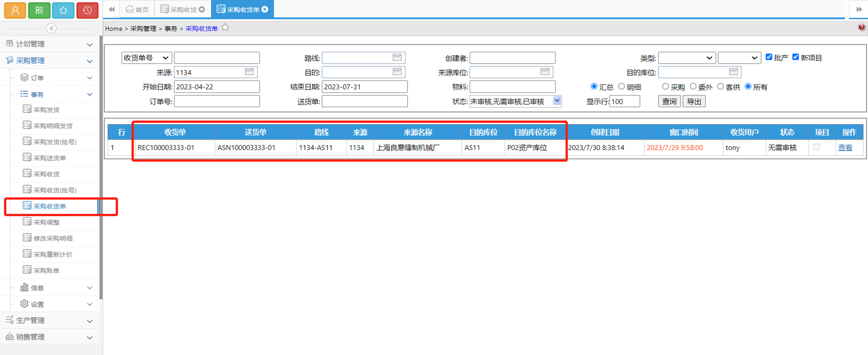Expand the 订单 submenu
The image size is (868, 355).
90,78
